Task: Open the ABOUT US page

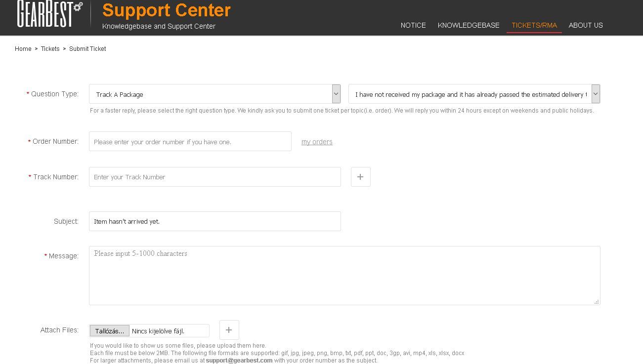Action: point(586,25)
